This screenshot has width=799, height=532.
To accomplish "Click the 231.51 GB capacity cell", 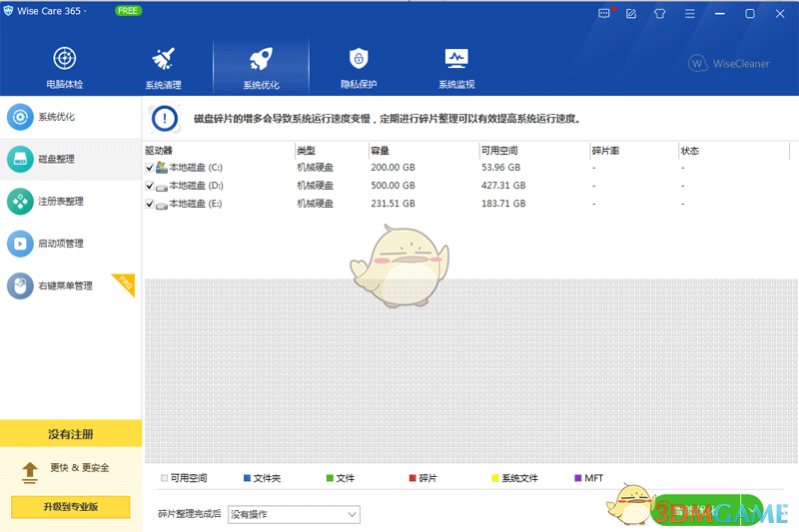I will pyautogui.click(x=393, y=204).
